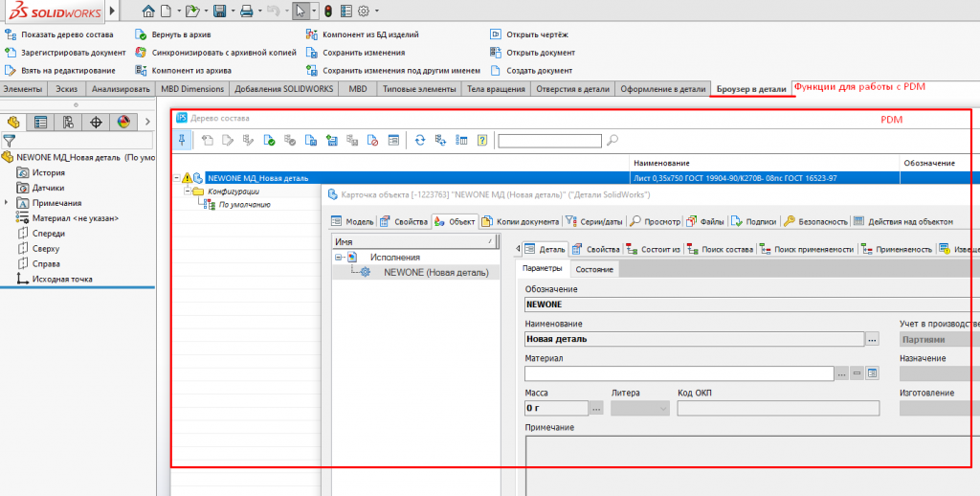
Task: Select Спереди plane in feature tree
Action: pyautogui.click(x=40, y=234)
